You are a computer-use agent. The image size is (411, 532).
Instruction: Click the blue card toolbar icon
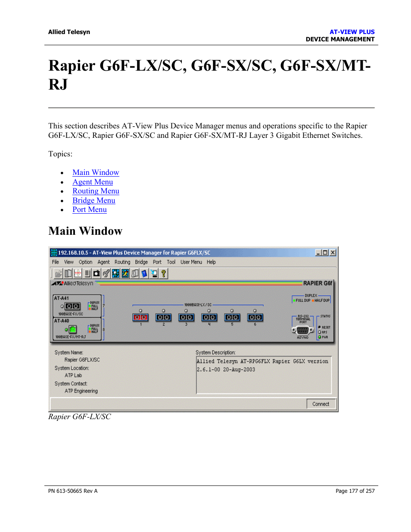(x=144, y=274)
